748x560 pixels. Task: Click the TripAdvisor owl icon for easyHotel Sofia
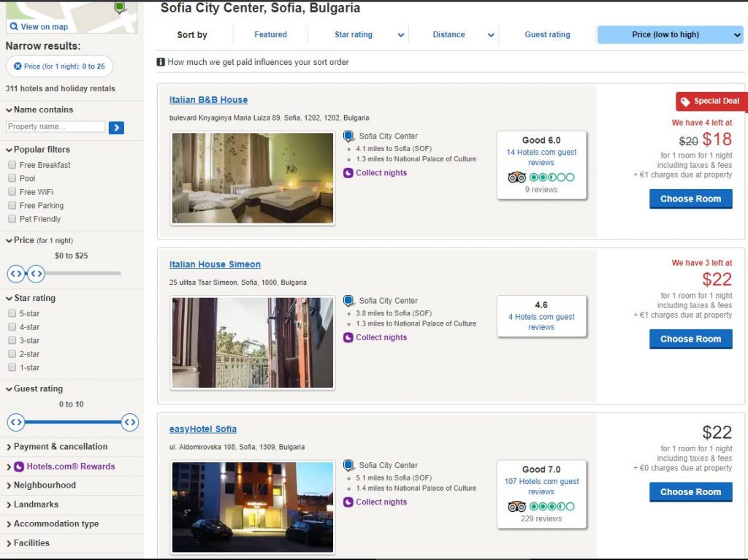(516, 507)
